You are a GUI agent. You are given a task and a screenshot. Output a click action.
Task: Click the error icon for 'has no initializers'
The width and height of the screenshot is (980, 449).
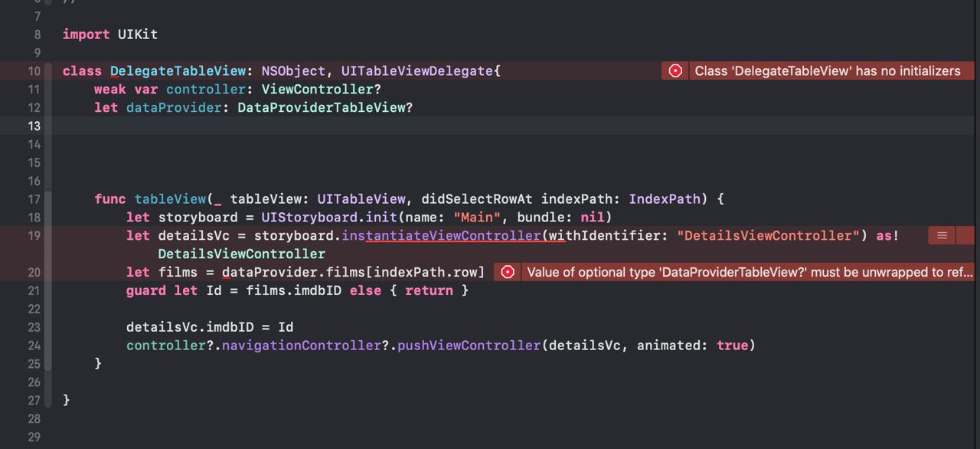pyautogui.click(x=675, y=71)
